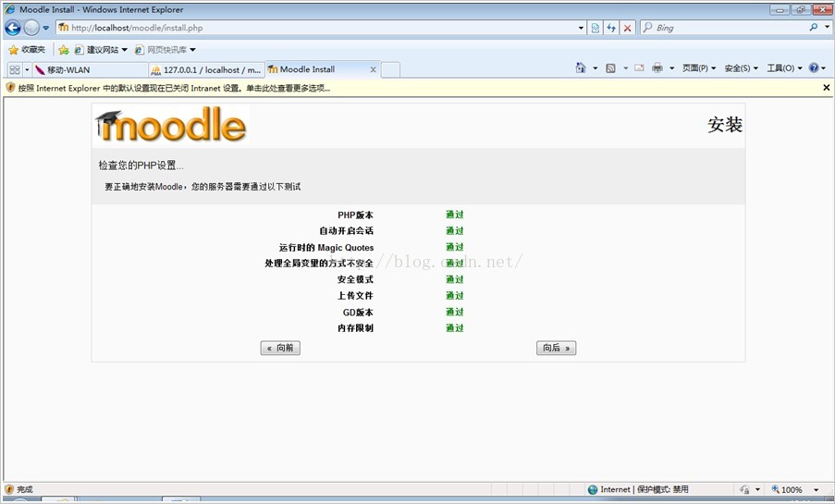Expand the Print options dropdown arrow
This screenshot has height=504, width=835.
[671, 68]
